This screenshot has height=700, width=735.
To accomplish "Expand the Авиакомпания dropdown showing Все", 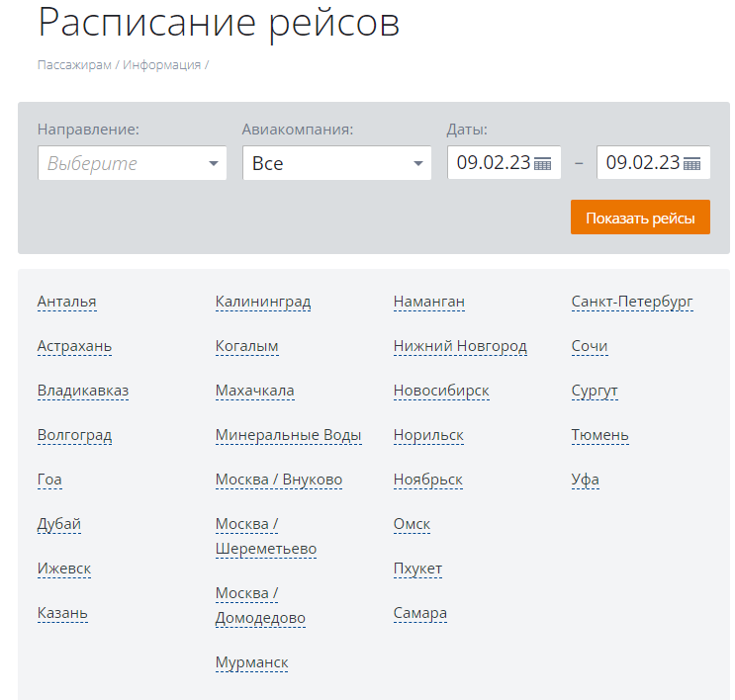I will 337,163.
